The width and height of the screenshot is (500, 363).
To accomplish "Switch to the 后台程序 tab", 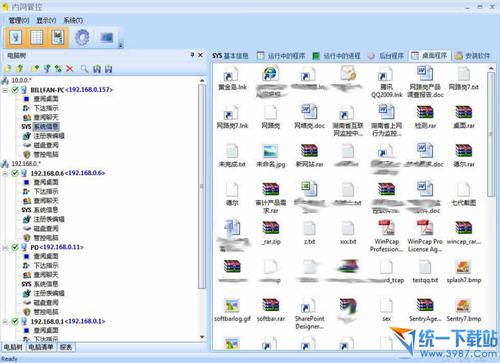I will 387,56.
